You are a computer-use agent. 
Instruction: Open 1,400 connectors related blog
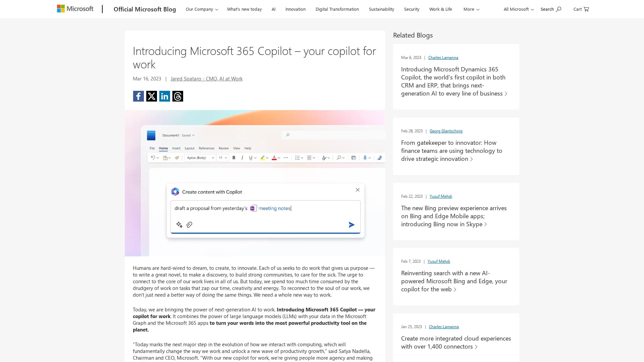[x=456, y=342]
